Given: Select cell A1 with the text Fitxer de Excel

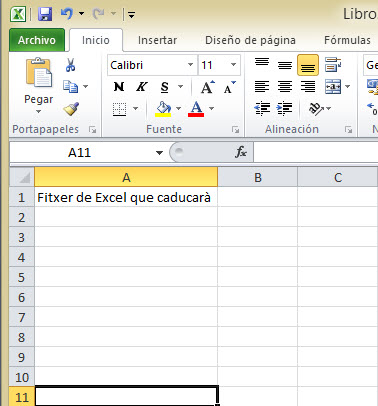Looking at the screenshot, I should click(126, 197).
